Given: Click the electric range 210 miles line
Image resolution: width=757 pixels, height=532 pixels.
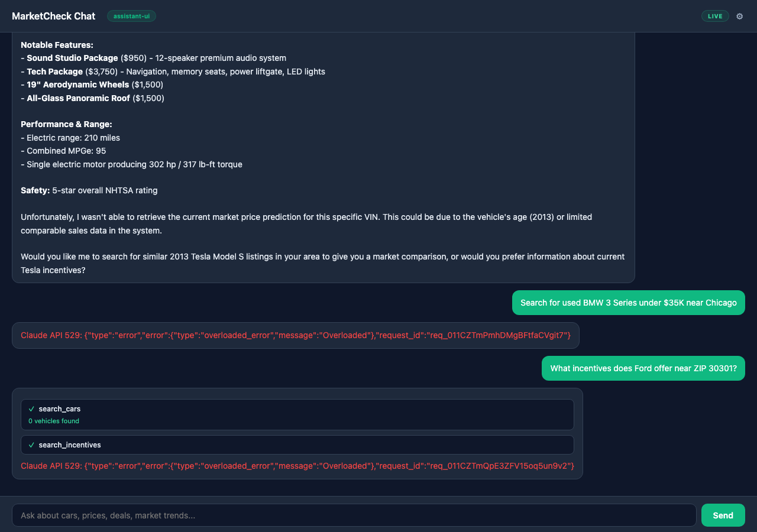Looking at the screenshot, I should [x=71, y=137].
